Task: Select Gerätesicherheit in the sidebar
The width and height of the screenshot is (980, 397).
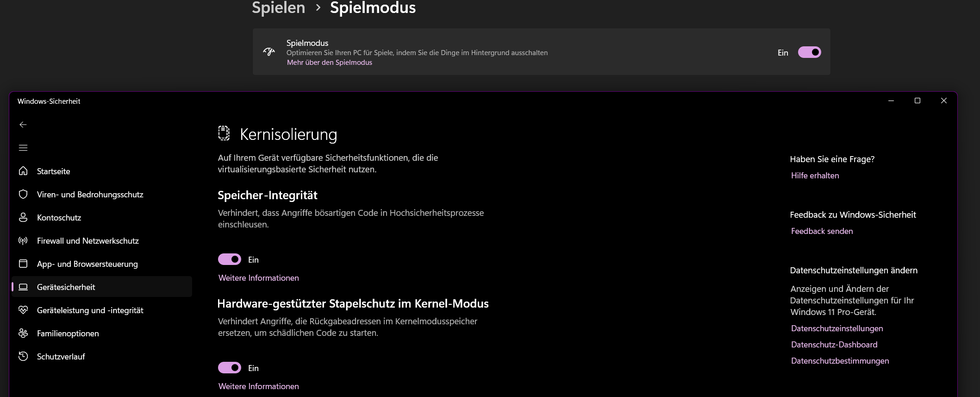Action: (x=102, y=287)
